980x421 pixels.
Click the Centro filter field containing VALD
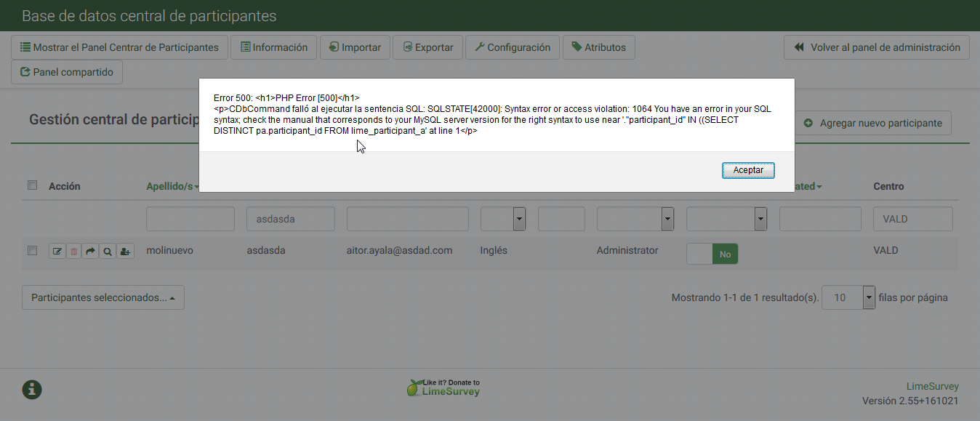point(912,219)
